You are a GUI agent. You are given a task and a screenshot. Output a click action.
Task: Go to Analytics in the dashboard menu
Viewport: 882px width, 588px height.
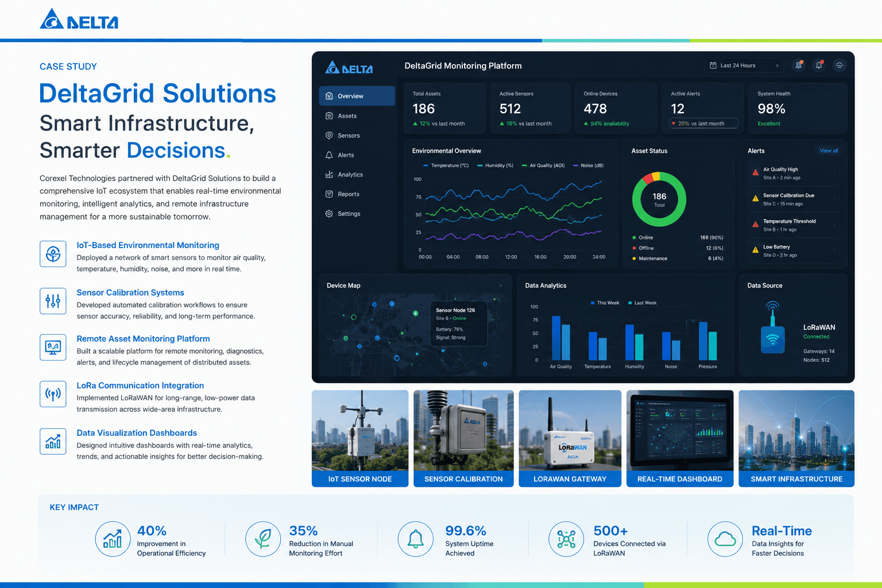point(357,175)
